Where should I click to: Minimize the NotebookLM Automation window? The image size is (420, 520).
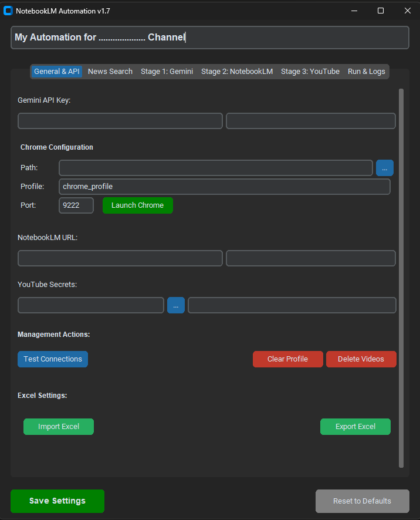[354, 11]
